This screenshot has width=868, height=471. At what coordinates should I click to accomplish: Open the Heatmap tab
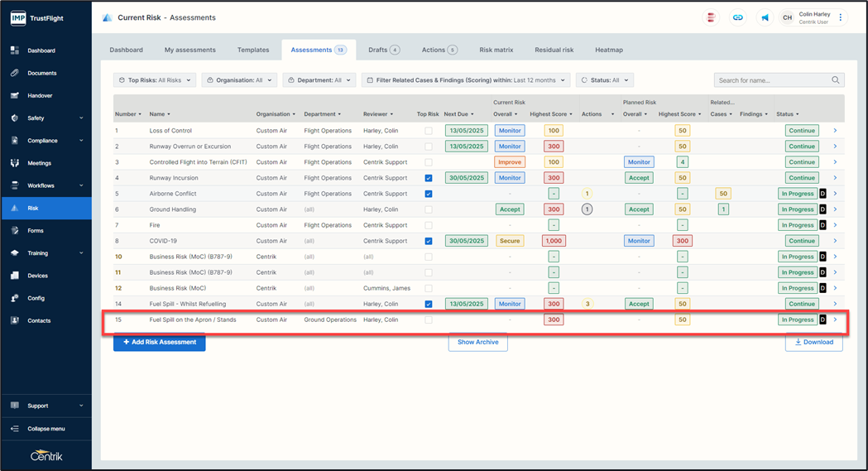pyautogui.click(x=608, y=50)
